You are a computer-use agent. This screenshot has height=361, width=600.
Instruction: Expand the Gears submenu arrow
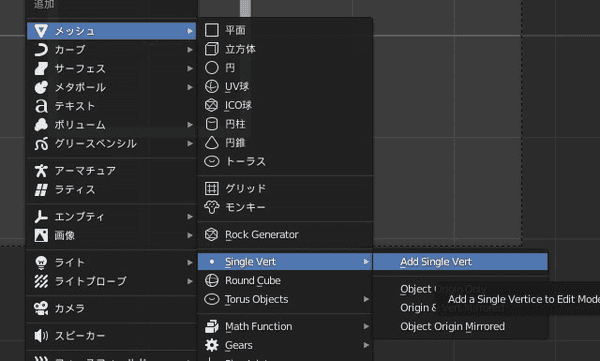(366, 345)
